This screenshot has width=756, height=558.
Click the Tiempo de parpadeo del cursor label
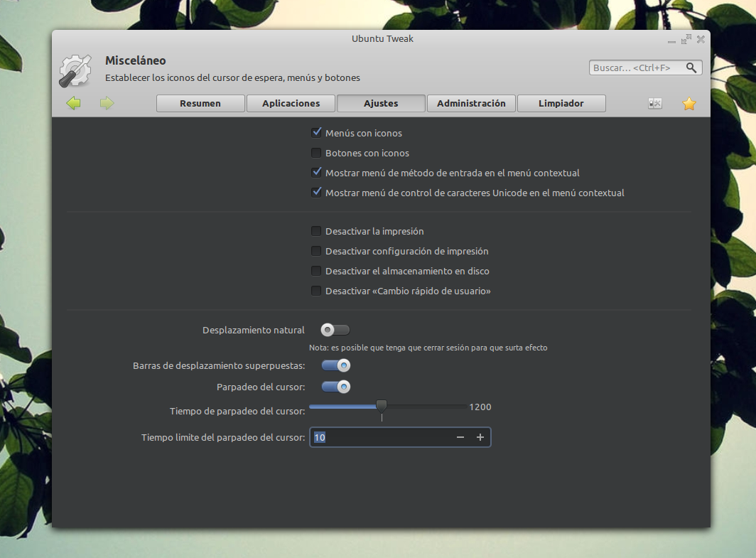pos(237,411)
